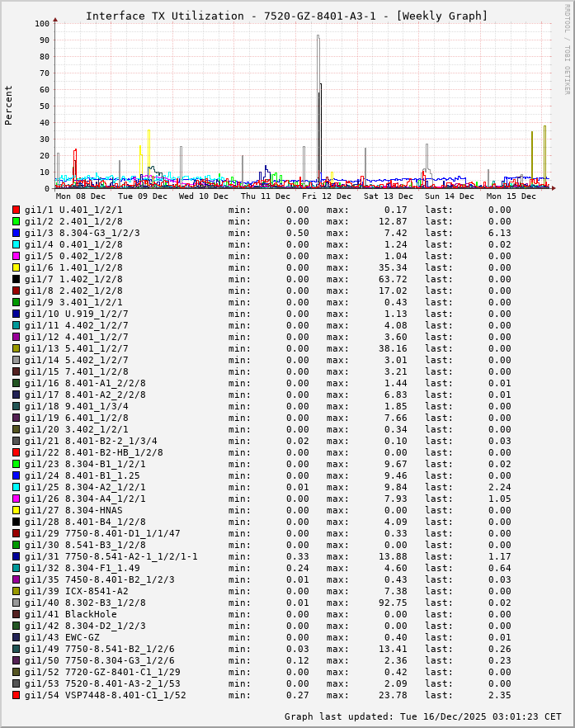
Task: Select the cyan swatch for gi1/4 0.401_1/2/8
Action: pyautogui.click(x=16, y=244)
